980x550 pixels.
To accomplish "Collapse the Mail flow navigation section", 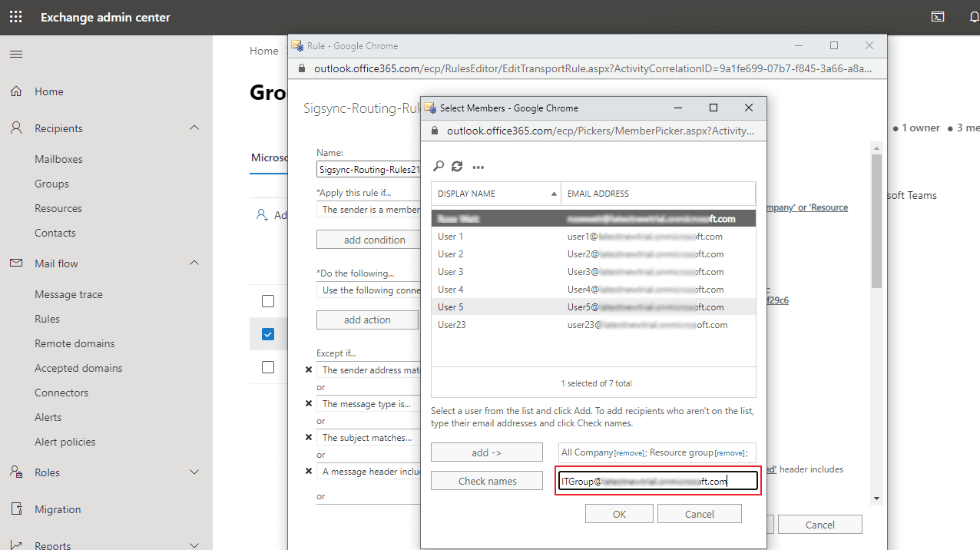I will (194, 263).
